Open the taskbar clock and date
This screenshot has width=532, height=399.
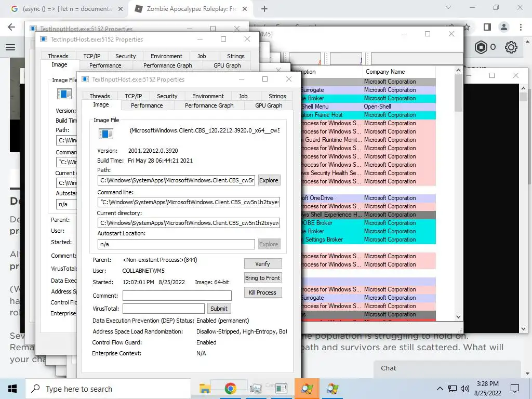tap(487, 389)
